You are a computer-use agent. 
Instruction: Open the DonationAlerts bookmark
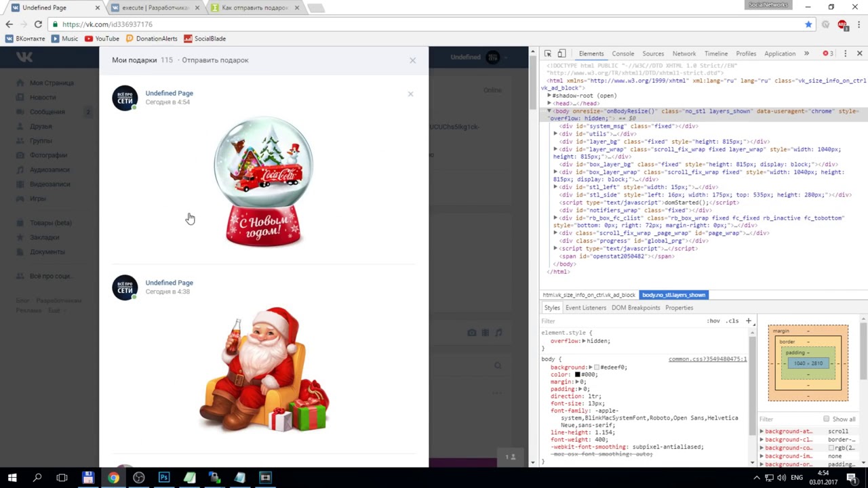(x=151, y=39)
